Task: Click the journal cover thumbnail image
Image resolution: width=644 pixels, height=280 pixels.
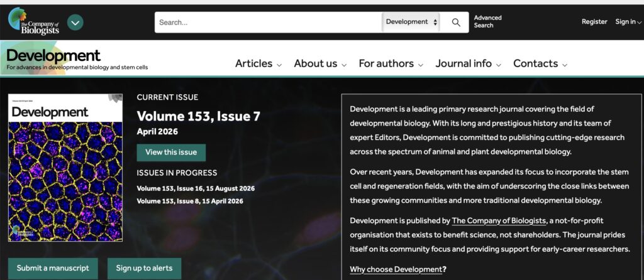Action: [65, 168]
